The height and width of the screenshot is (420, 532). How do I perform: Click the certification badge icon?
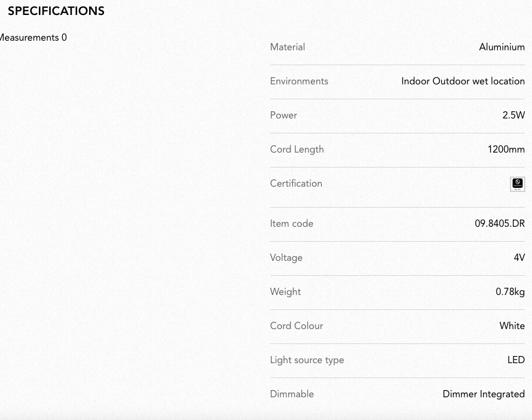[518, 184]
